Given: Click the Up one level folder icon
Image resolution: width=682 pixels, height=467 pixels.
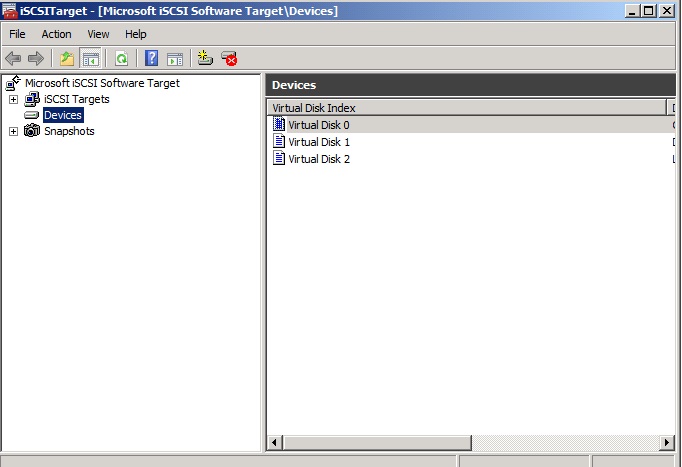Looking at the screenshot, I should (x=67, y=58).
